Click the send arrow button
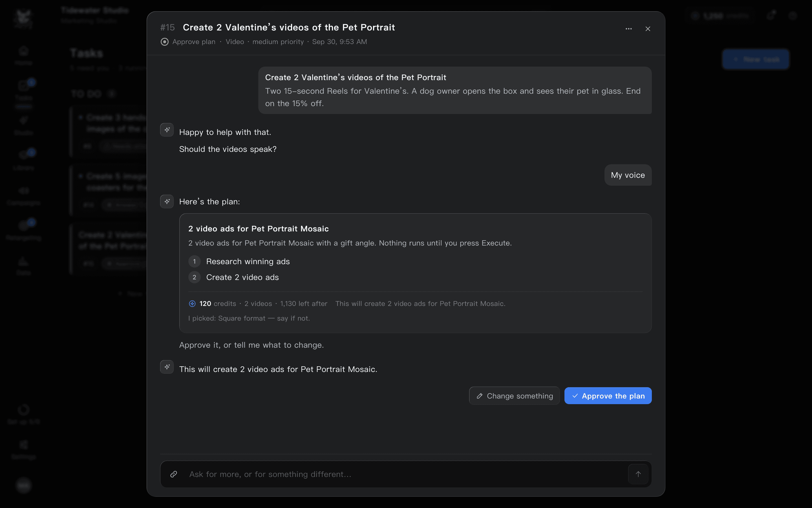Viewport: 812px width, 508px height. [638, 474]
